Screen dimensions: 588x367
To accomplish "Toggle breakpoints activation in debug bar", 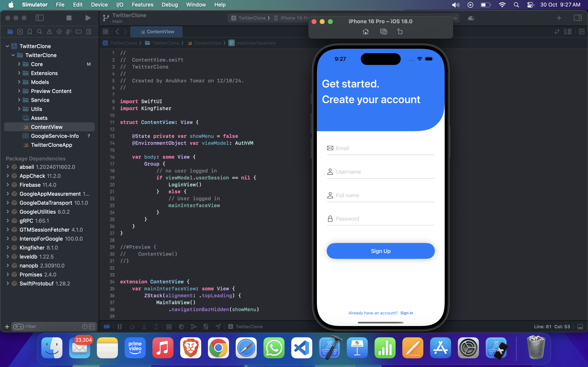I will 107,327.
